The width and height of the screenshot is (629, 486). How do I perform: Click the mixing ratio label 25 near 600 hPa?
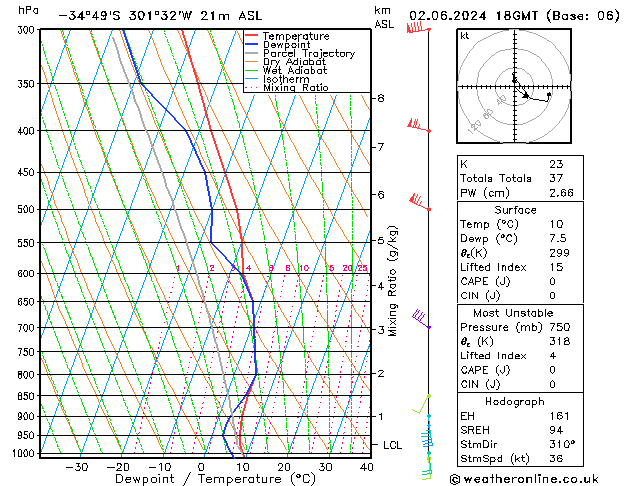(x=363, y=268)
